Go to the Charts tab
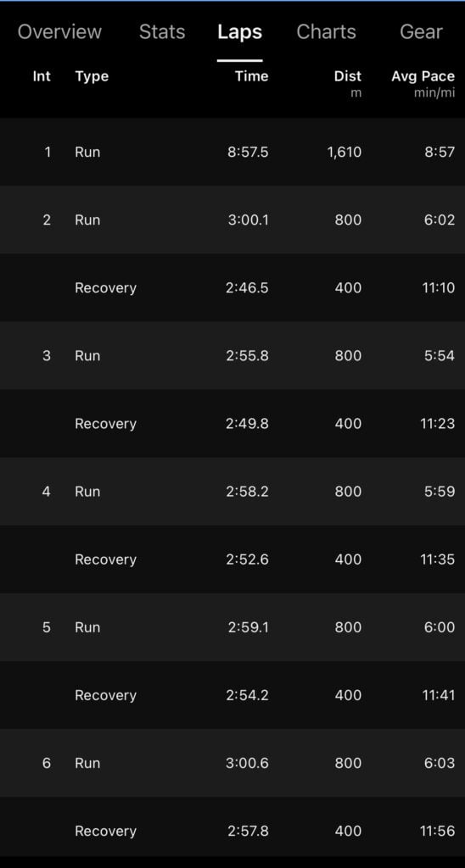Viewport: 465px width, 868px height. (x=326, y=31)
